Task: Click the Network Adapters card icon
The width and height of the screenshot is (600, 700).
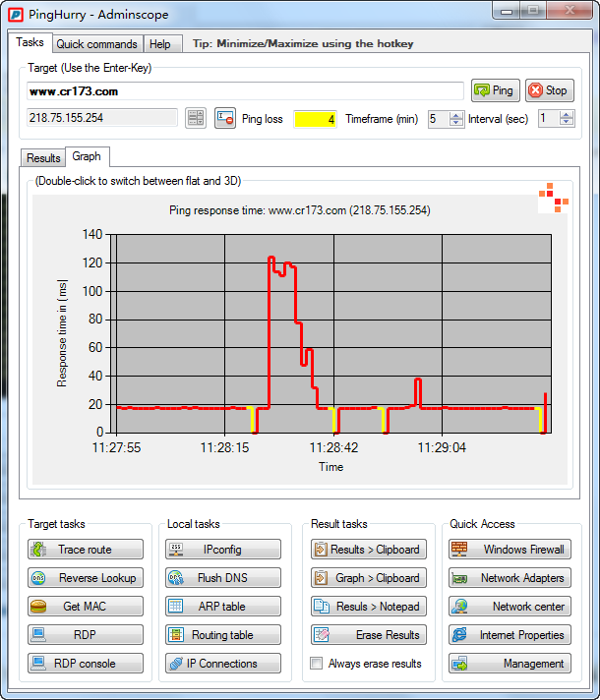Action: tap(459, 578)
